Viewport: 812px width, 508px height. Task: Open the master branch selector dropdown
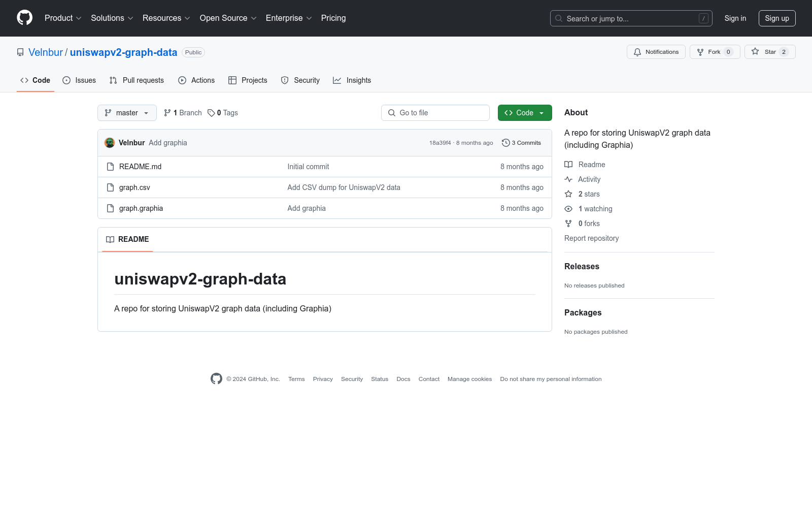tap(127, 113)
